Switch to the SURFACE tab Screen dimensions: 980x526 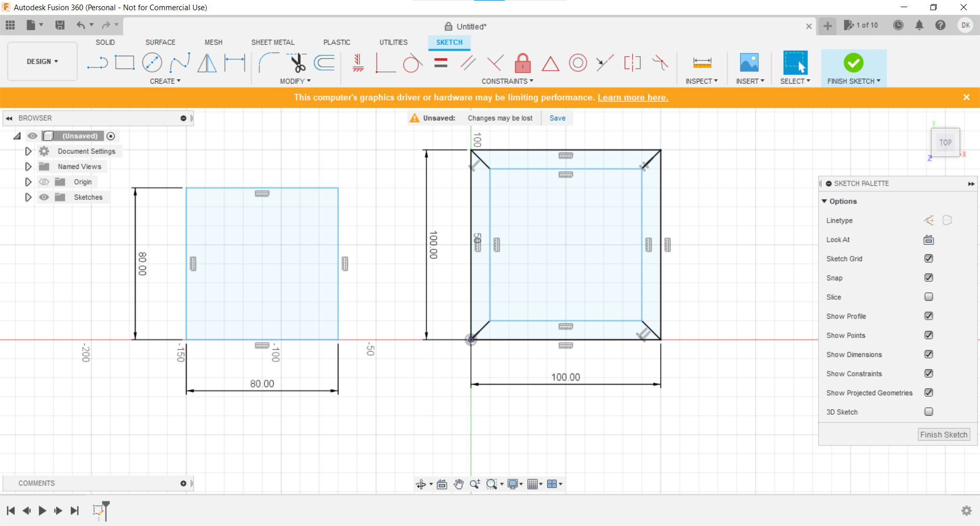(160, 42)
